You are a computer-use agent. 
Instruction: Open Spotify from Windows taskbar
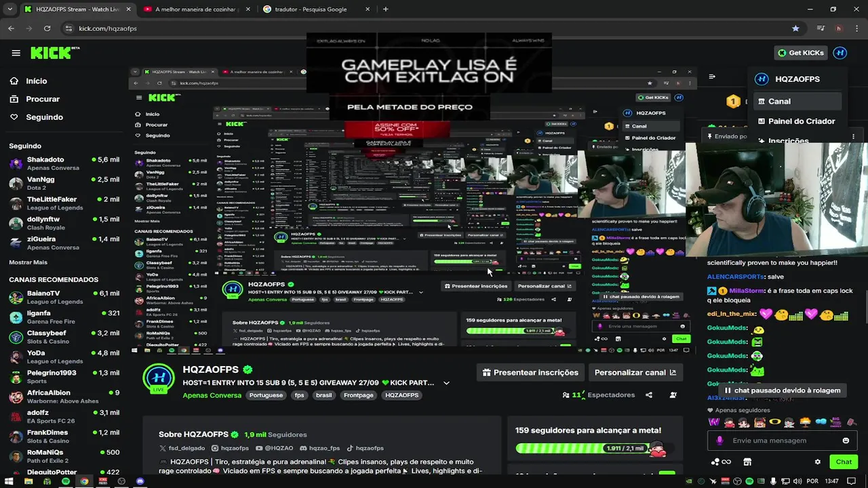65,481
